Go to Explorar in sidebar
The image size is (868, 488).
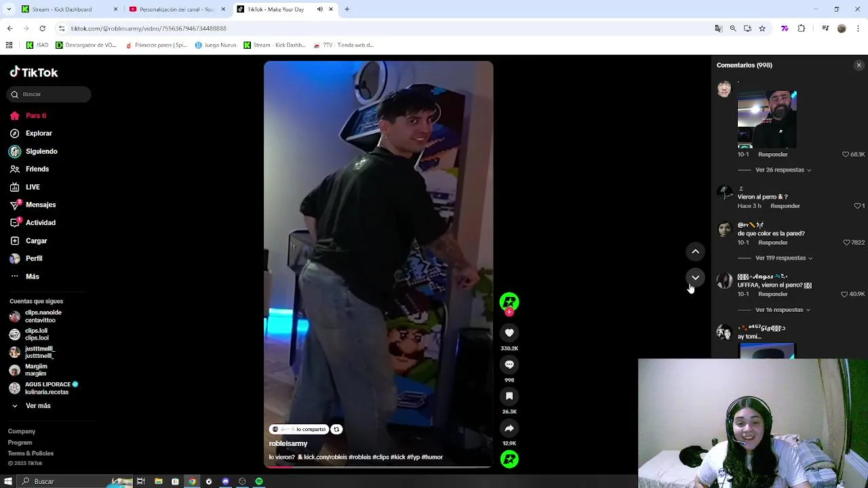point(31,134)
